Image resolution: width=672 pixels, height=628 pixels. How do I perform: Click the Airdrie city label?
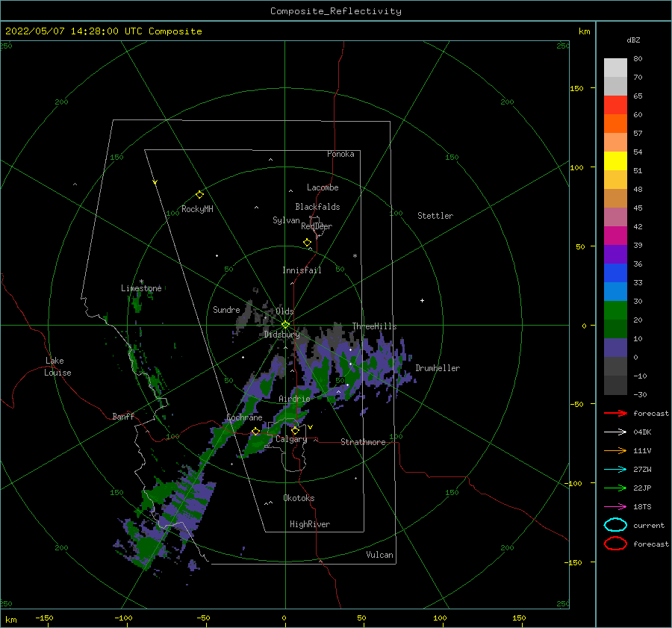coord(294,399)
